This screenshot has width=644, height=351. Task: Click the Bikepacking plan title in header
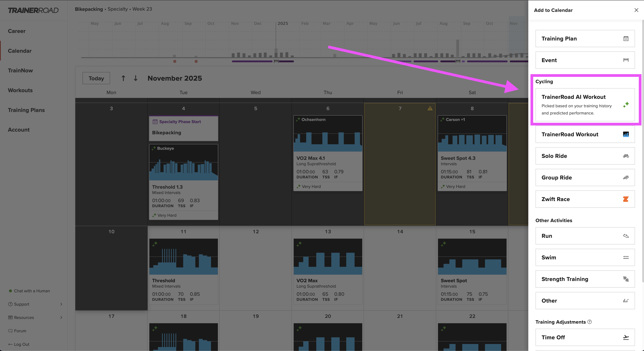point(89,9)
